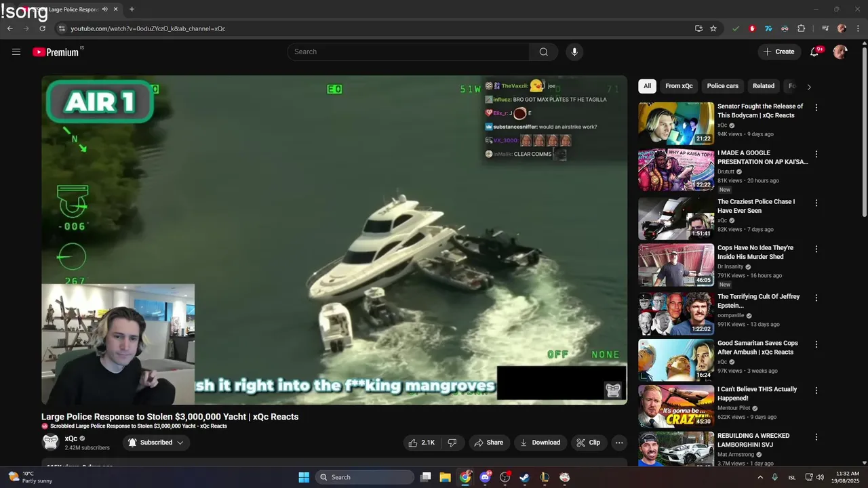Open Discord from the taskbar
The height and width of the screenshot is (488, 868).
tap(485, 477)
